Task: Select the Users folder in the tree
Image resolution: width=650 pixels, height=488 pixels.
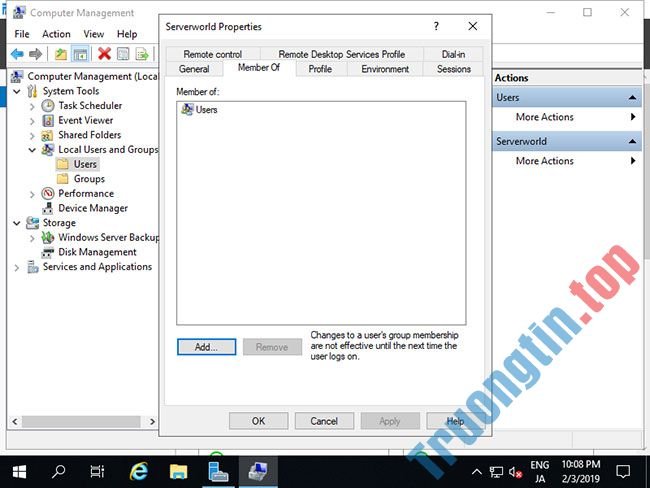Action: (x=85, y=164)
